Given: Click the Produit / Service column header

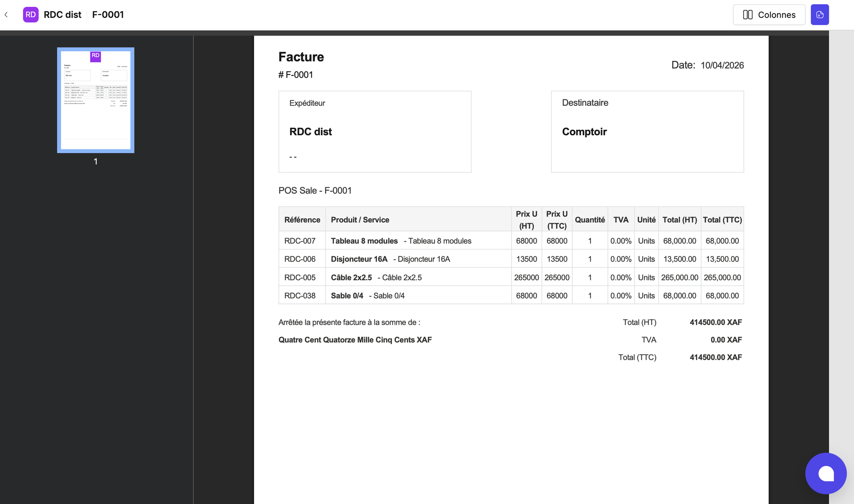Looking at the screenshot, I should (360, 220).
